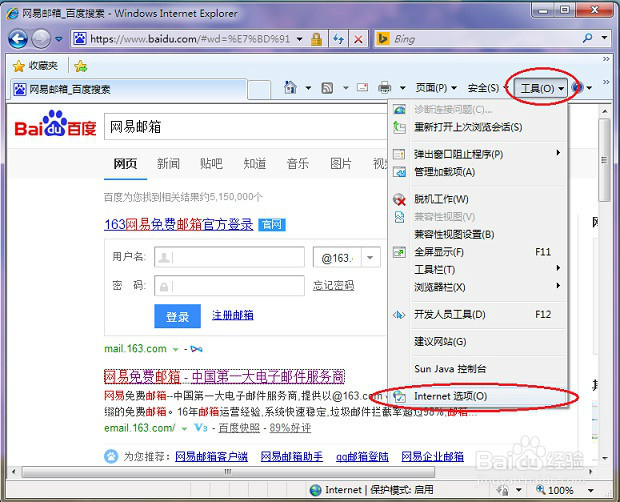Click Baidu search box with 网易邮箱
Viewport: 620px width, 502px height.
245,127
